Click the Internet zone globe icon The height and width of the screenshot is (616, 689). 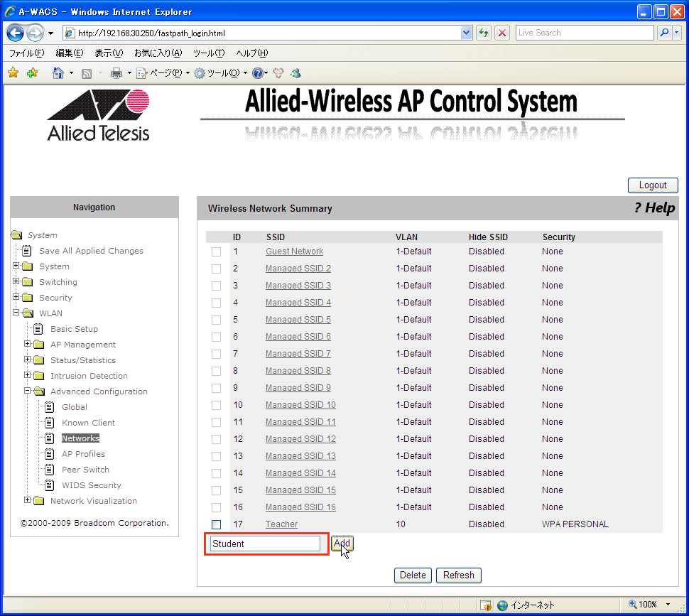[x=502, y=605]
